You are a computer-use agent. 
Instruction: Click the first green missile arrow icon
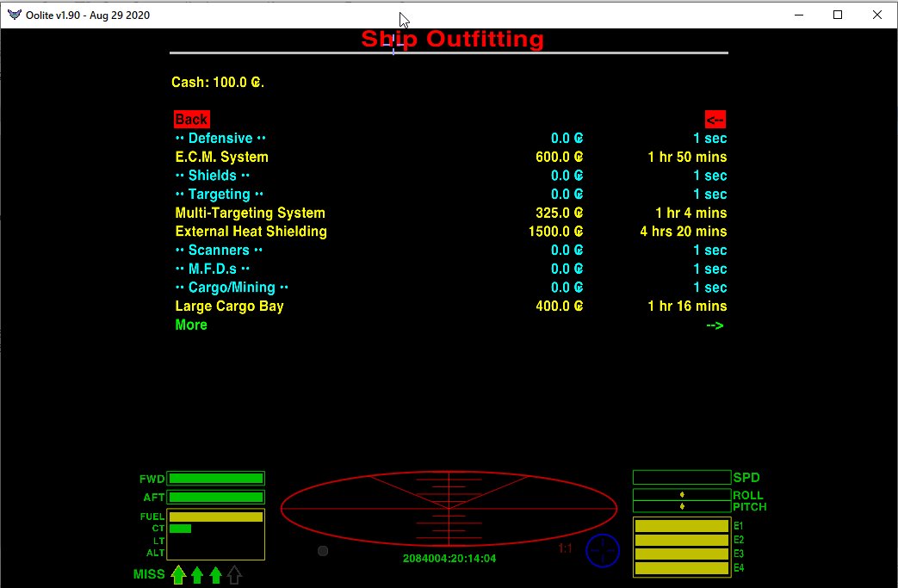pyautogui.click(x=178, y=574)
